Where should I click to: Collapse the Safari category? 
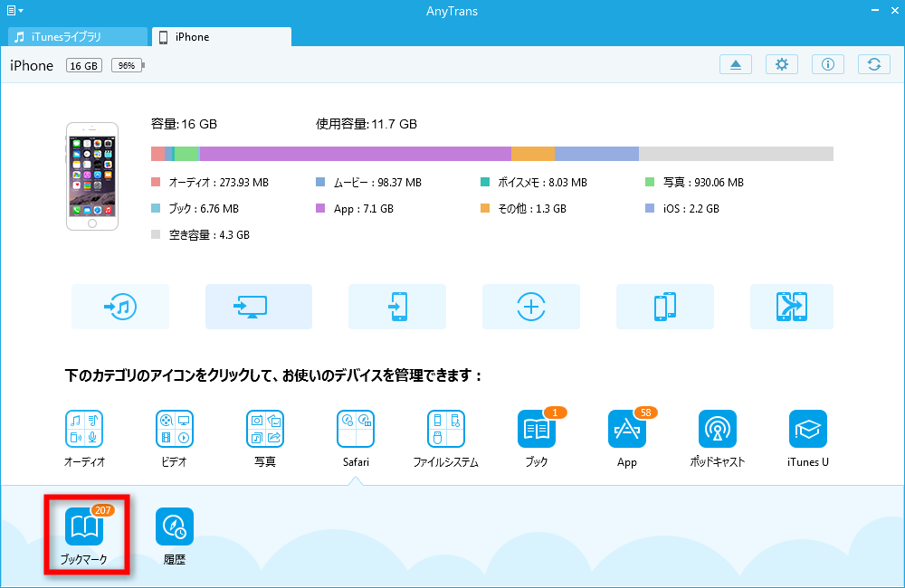tap(356, 429)
